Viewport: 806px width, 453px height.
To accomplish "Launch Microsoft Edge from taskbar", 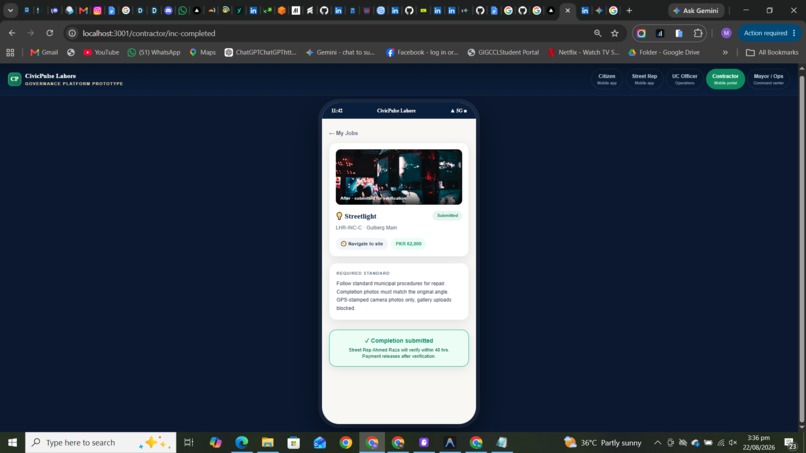I will click(x=242, y=442).
